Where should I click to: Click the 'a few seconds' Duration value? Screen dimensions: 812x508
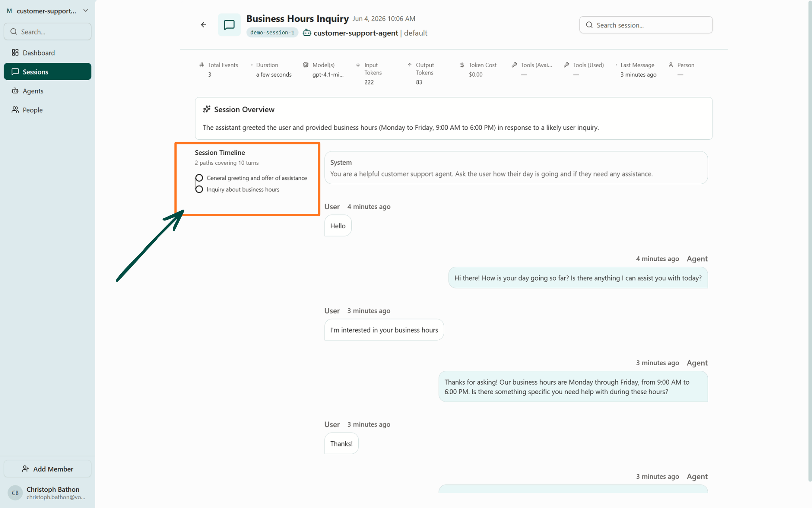274,74
